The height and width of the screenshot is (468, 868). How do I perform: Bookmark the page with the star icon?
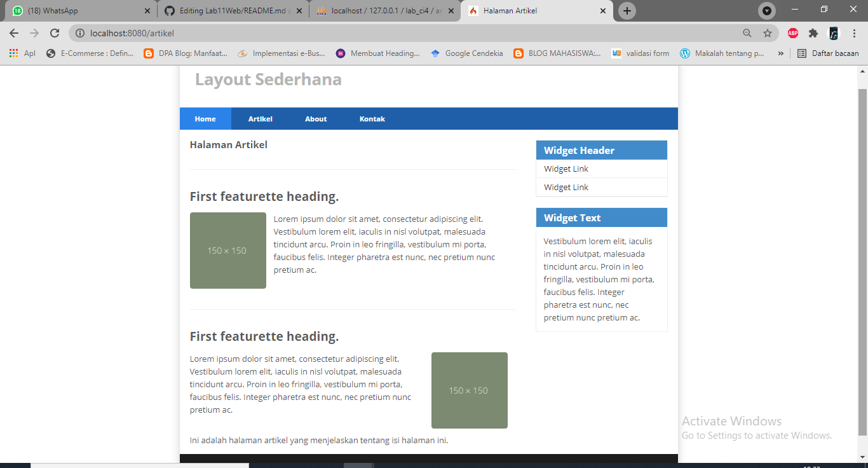[x=767, y=33]
